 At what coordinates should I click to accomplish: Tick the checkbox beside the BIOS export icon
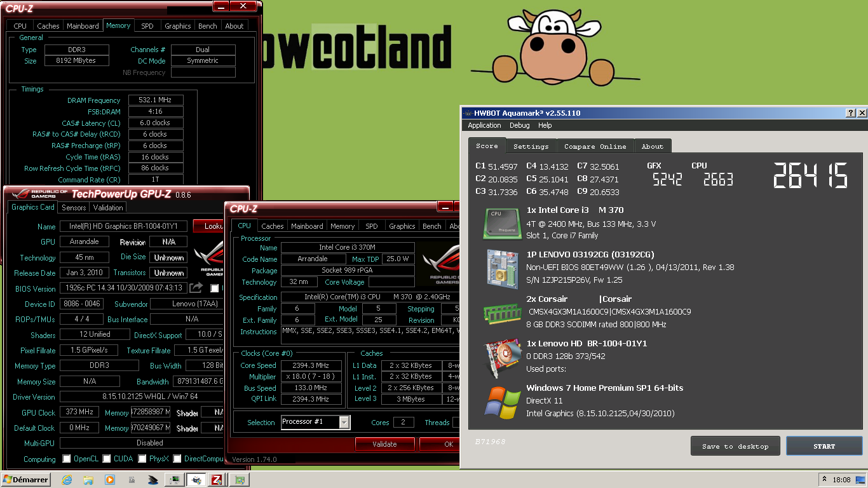pyautogui.click(x=215, y=288)
